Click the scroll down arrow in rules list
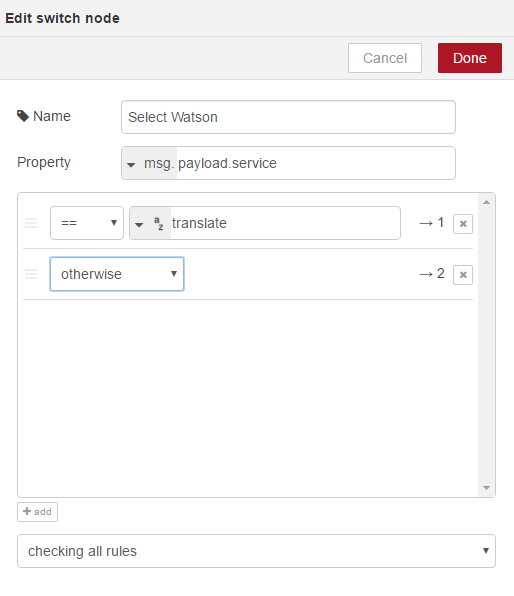514x596 pixels. click(x=486, y=488)
